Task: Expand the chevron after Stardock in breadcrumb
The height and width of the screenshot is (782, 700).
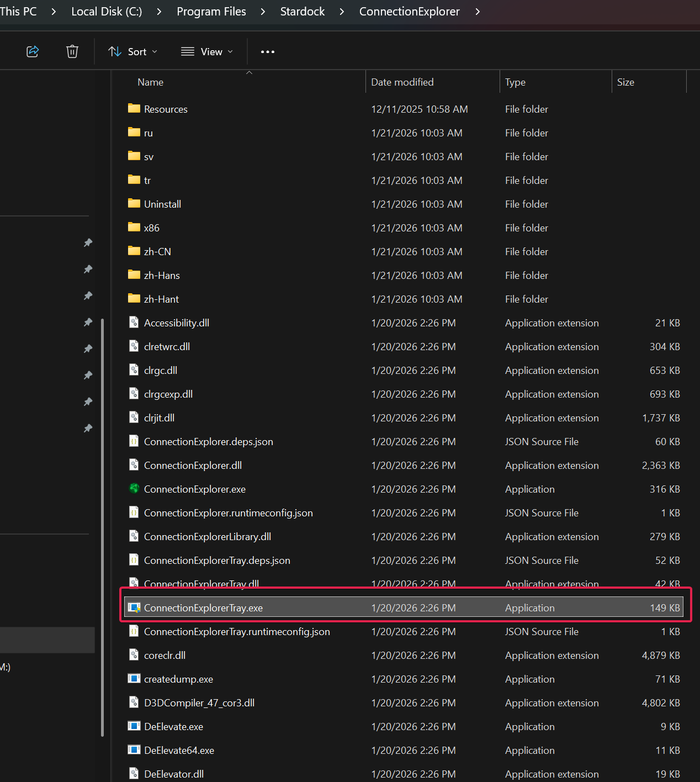Action: pos(342,12)
